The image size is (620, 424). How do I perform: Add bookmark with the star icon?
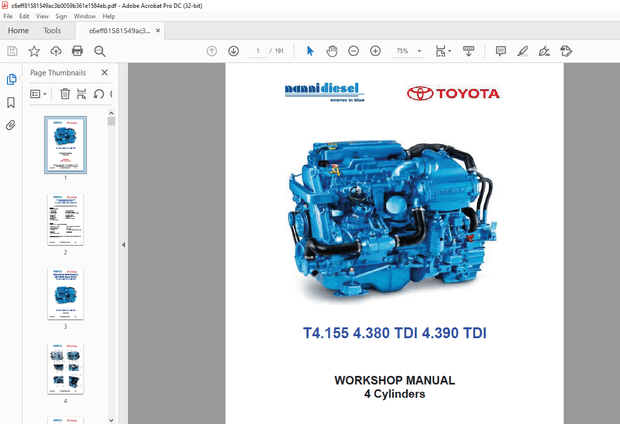pyautogui.click(x=34, y=51)
